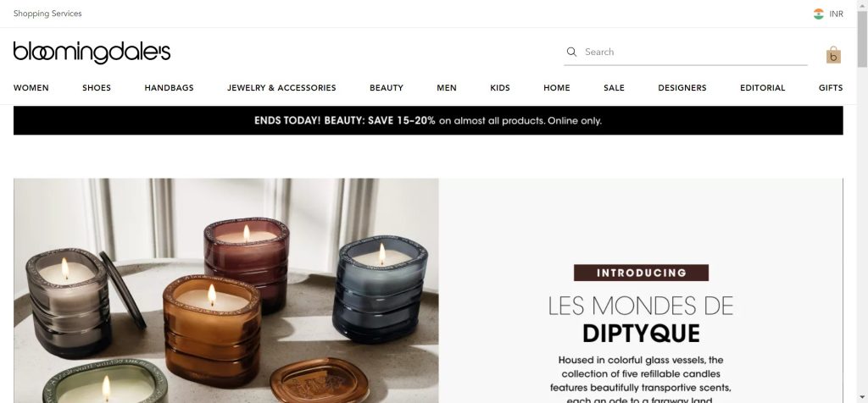The width and height of the screenshot is (868, 403).
Task: Click the Introducing Les Mondes de Diptyque panel
Action: [x=641, y=290]
